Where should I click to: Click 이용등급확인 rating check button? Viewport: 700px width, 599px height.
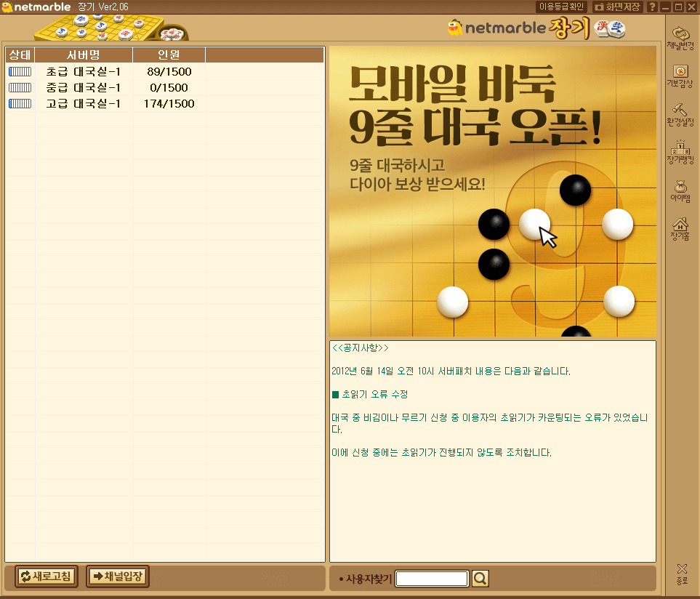point(561,7)
